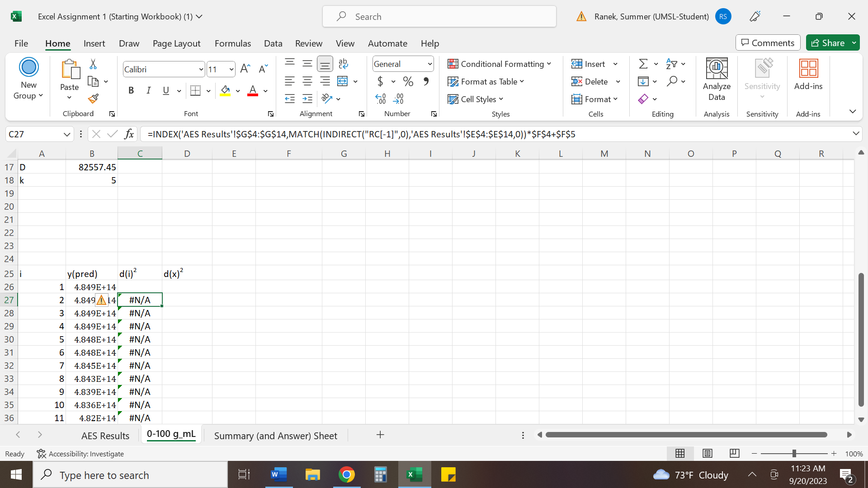Open Microsoft Word from the taskbar
The width and height of the screenshot is (868, 488).
278,474
